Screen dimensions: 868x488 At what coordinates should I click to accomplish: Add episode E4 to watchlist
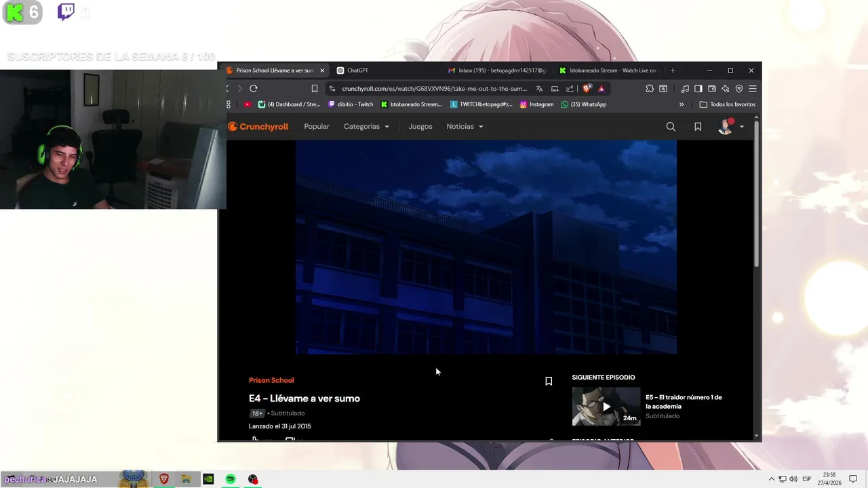click(x=549, y=381)
